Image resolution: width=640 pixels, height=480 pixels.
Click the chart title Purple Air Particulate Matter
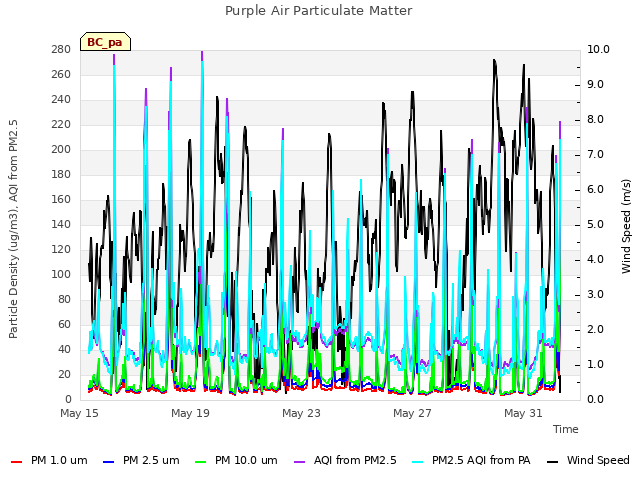point(319,11)
